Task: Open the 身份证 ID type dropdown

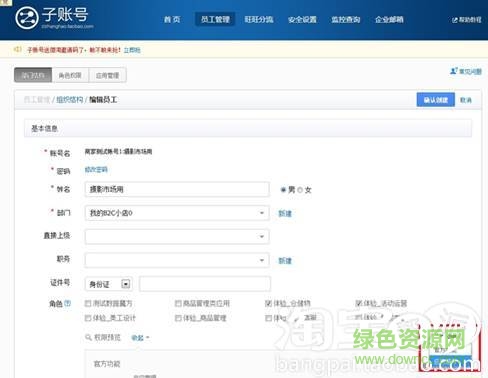Action: click(x=109, y=284)
